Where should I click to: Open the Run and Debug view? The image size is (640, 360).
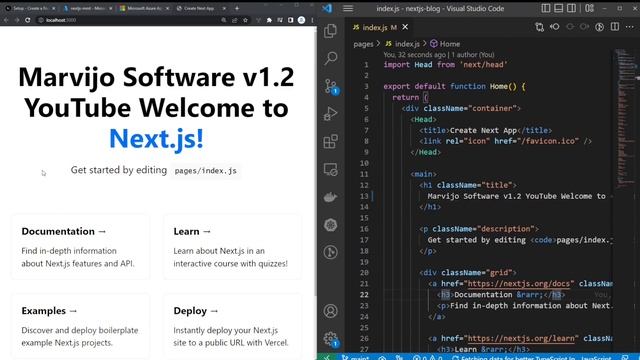[331, 114]
